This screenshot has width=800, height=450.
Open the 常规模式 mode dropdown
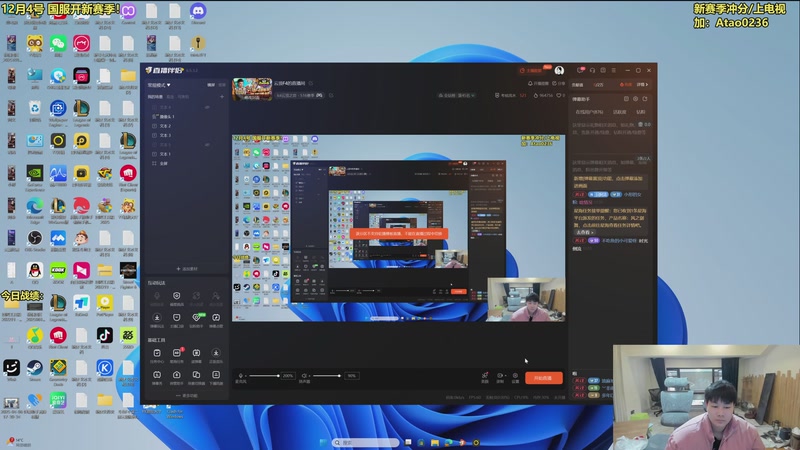point(159,85)
